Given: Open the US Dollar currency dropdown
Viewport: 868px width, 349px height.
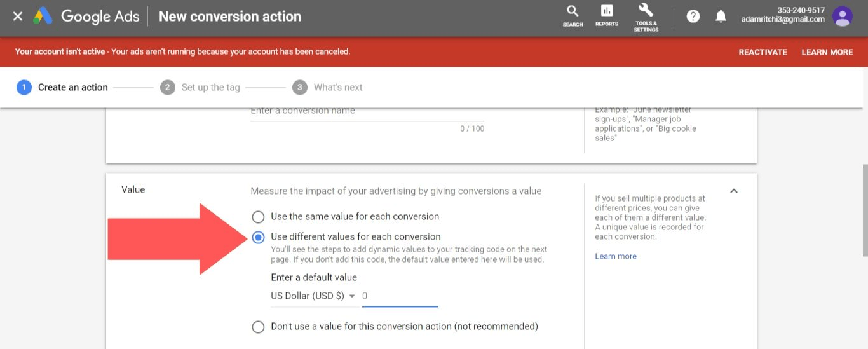Looking at the screenshot, I should coord(313,296).
